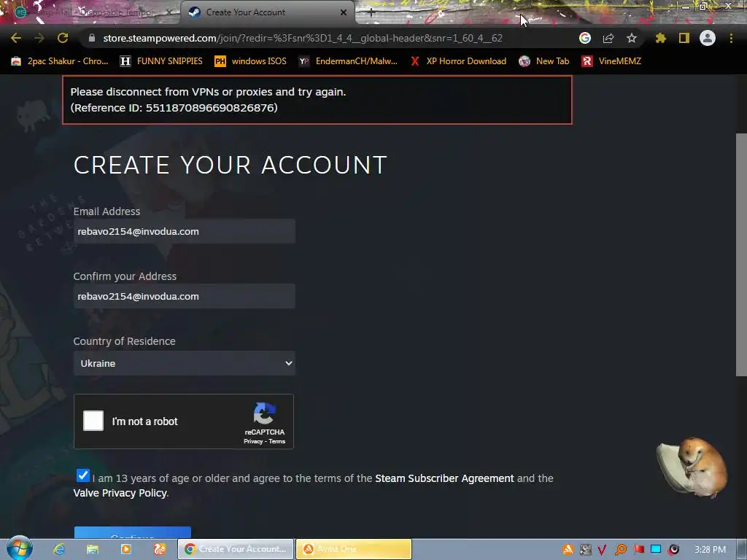This screenshot has height=560, width=747.
Task: Click the red V tray icon
Action: (x=602, y=550)
